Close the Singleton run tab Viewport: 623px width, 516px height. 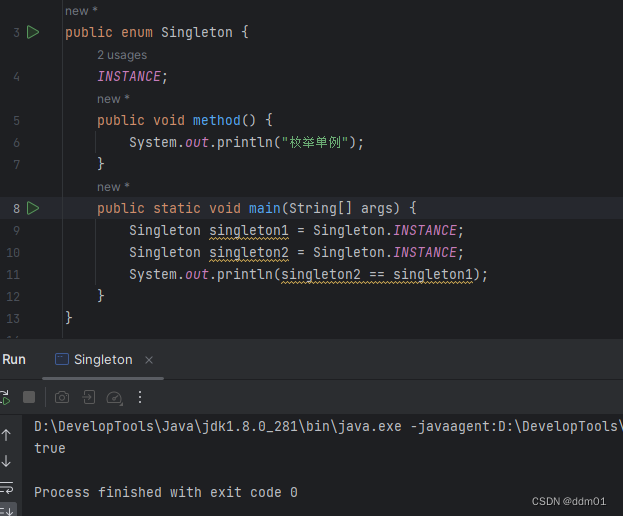(149, 360)
